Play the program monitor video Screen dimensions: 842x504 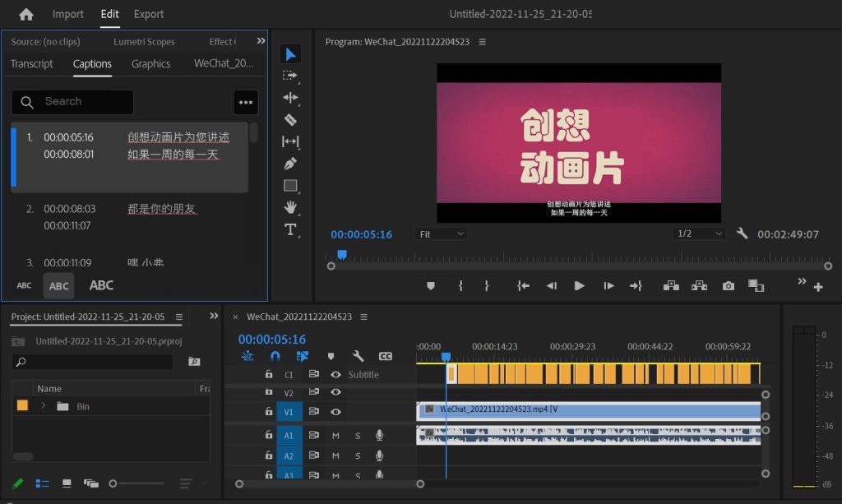[579, 285]
